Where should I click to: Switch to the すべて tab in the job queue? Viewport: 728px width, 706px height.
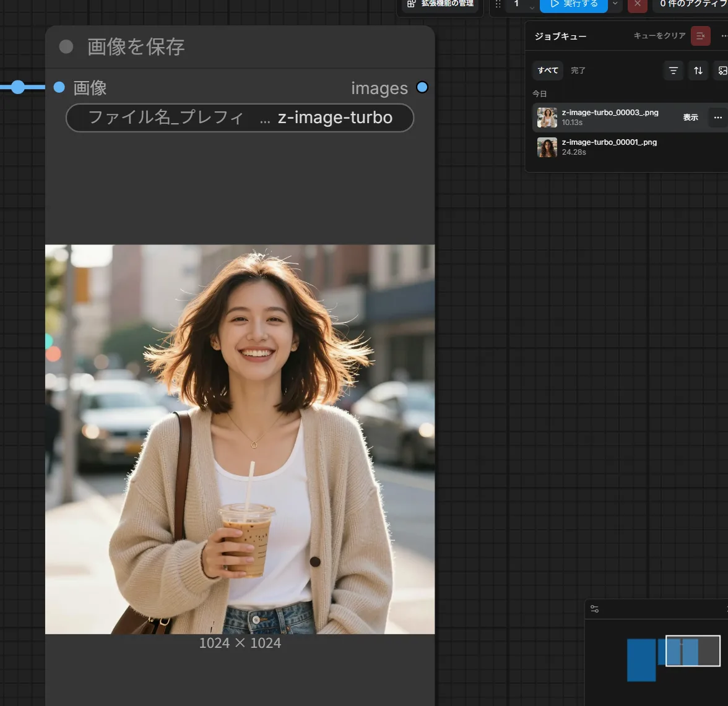[x=548, y=71]
